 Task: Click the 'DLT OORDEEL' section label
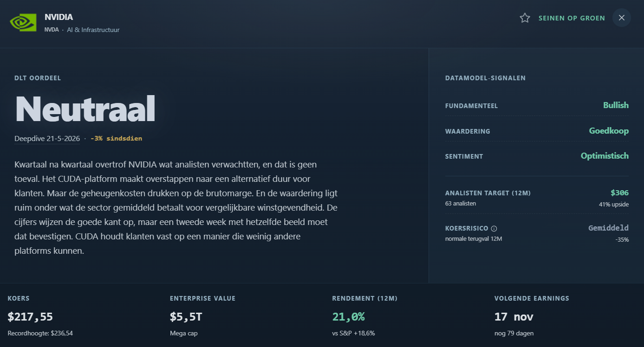tap(38, 78)
